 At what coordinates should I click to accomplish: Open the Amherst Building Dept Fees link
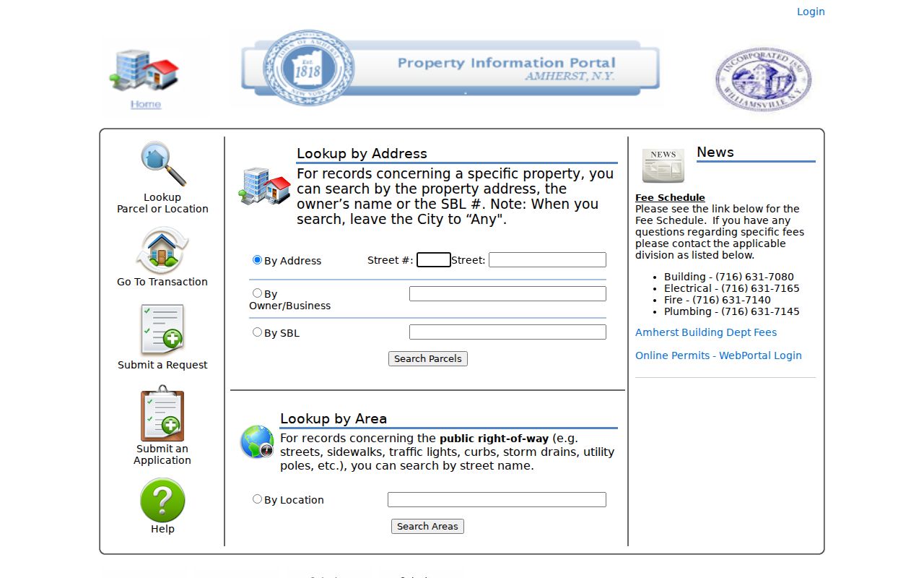click(x=706, y=332)
